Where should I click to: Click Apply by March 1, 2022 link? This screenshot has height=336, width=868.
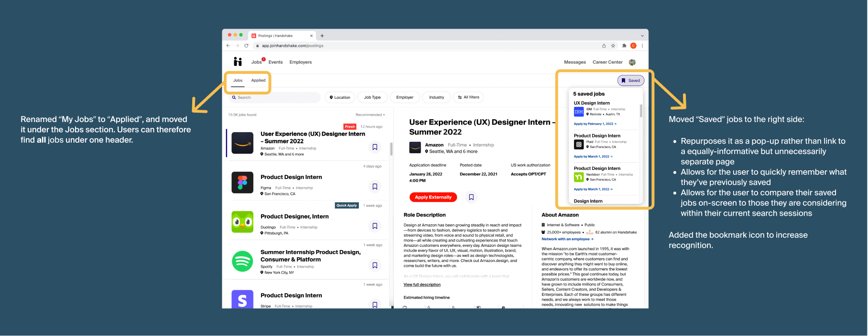point(593,157)
